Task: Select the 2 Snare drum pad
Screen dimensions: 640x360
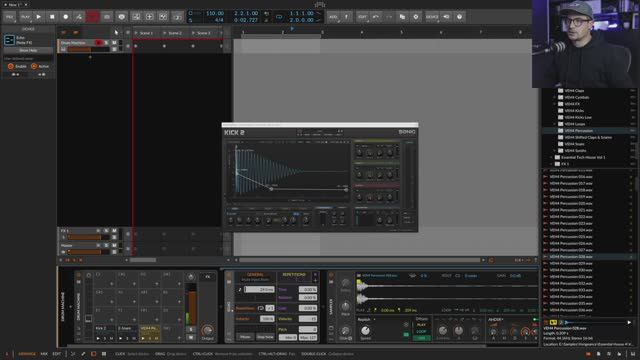Action: [x=128, y=333]
